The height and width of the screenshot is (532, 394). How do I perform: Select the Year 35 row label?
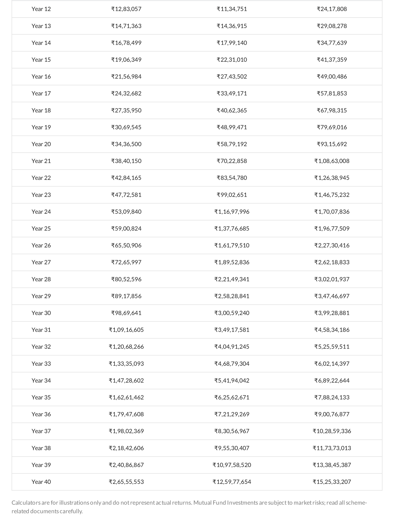[41, 398]
